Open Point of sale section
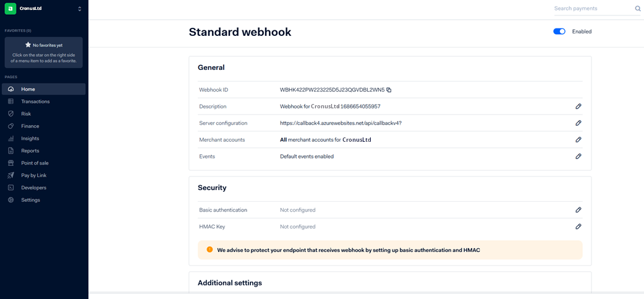The width and height of the screenshot is (644, 299). (x=35, y=163)
